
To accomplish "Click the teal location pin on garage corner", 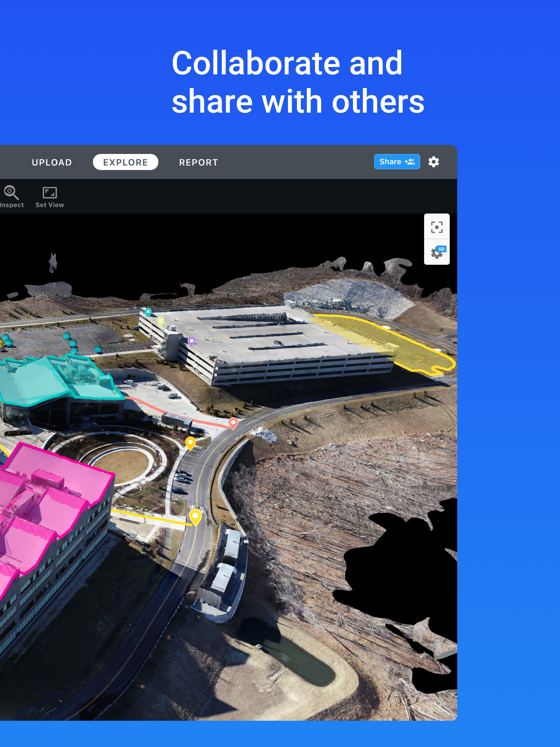I will coord(148,311).
